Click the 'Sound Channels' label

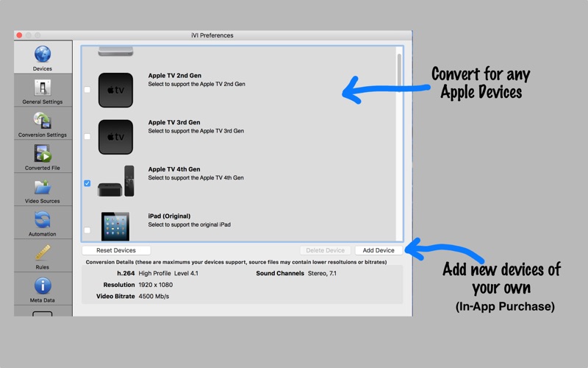click(x=280, y=273)
